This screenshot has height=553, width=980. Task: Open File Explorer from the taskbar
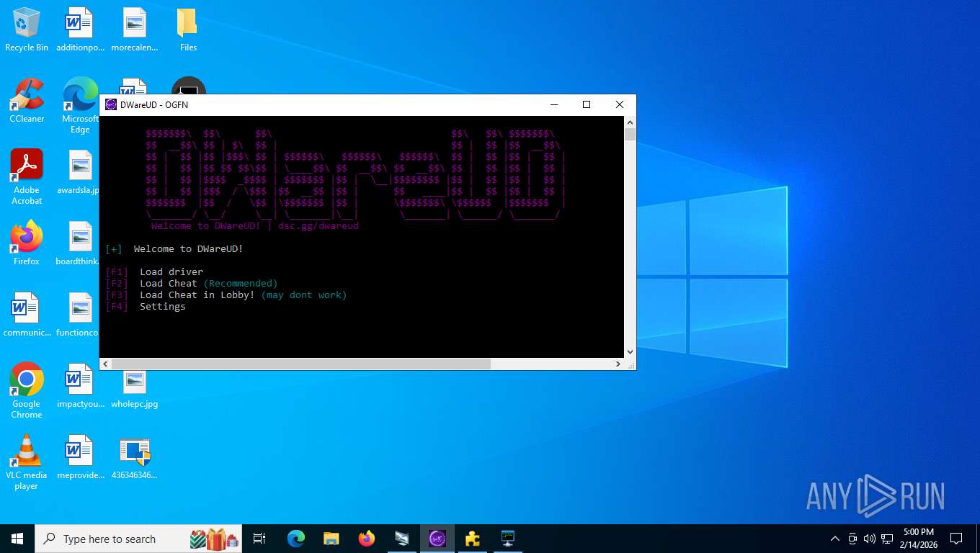pyautogui.click(x=331, y=539)
